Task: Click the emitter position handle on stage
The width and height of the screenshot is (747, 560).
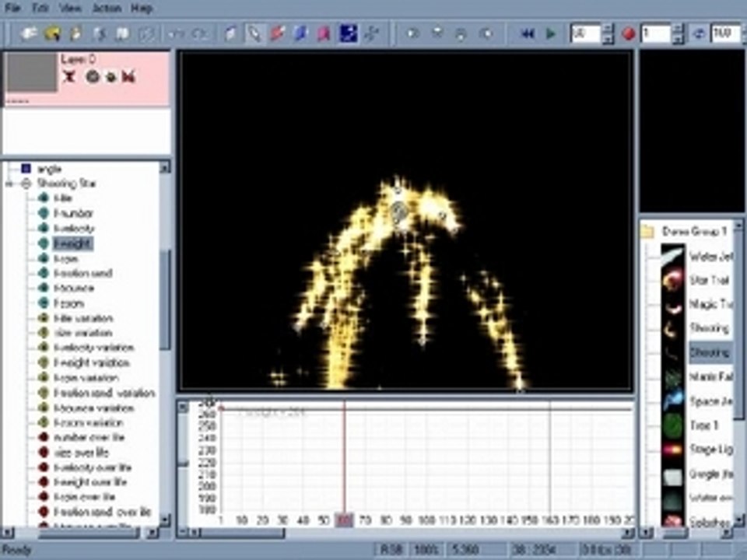Action: click(399, 212)
